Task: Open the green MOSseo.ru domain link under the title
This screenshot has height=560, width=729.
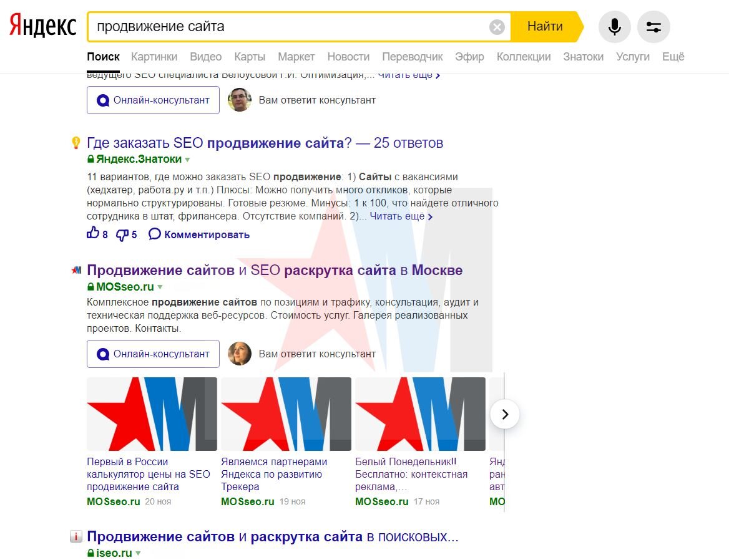Action: click(x=125, y=287)
